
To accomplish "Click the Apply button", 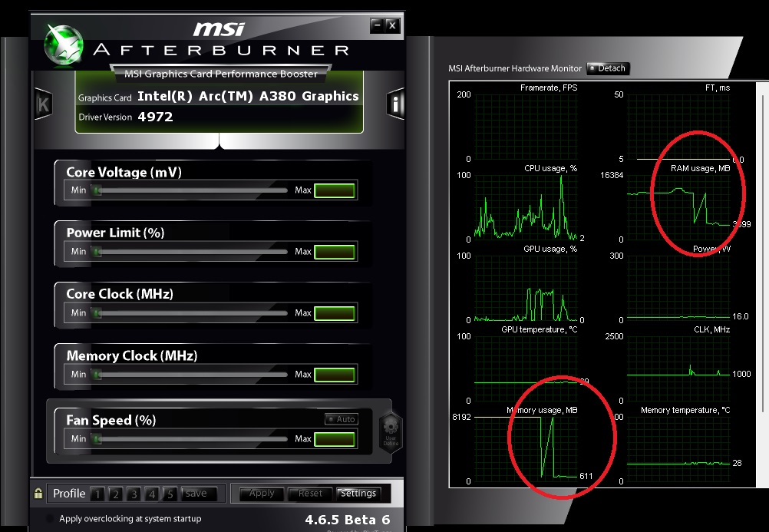I will point(262,493).
